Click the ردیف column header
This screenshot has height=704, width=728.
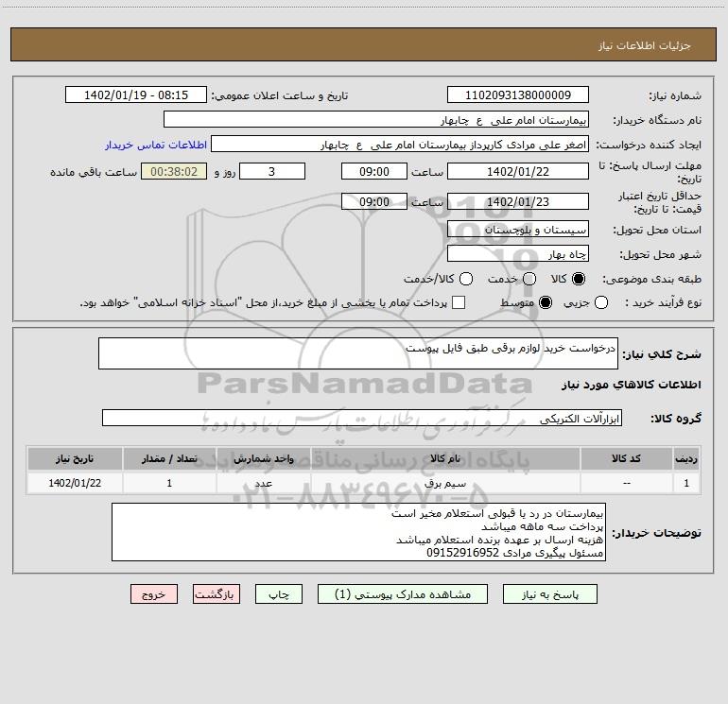pos(686,459)
